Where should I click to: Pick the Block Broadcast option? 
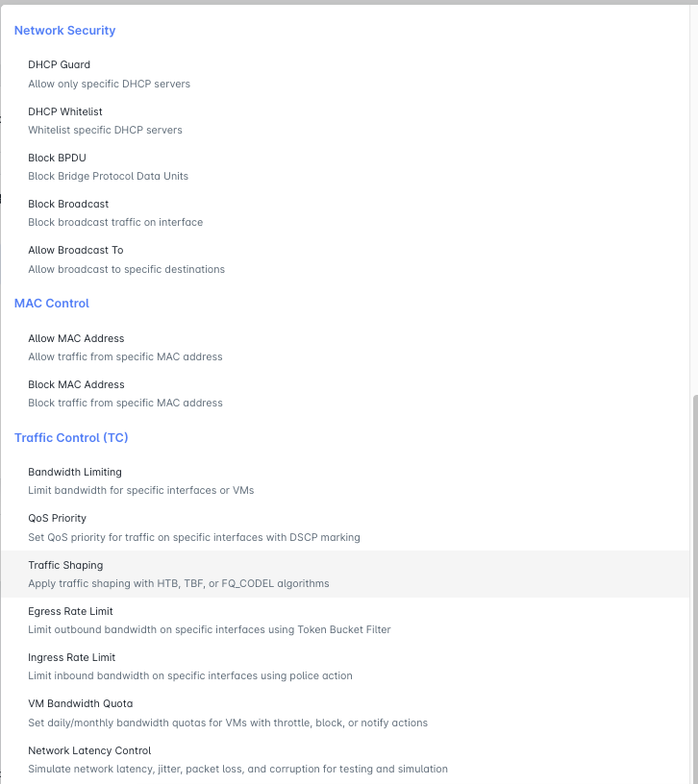[x=68, y=204]
